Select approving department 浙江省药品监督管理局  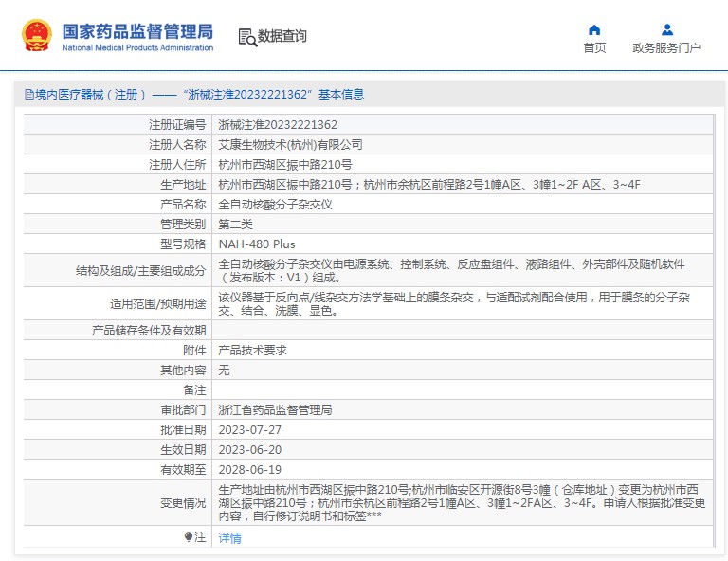click(275, 410)
